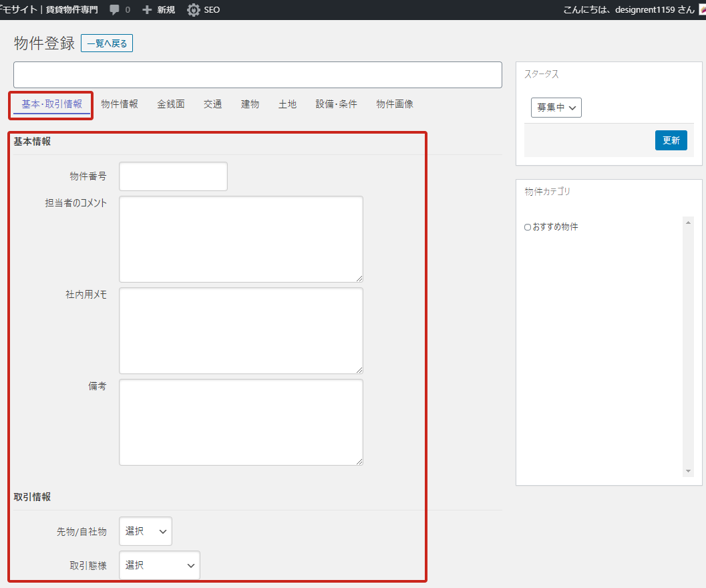Open the 募集中 status dropdown
The width and height of the screenshot is (706, 588).
coord(556,108)
